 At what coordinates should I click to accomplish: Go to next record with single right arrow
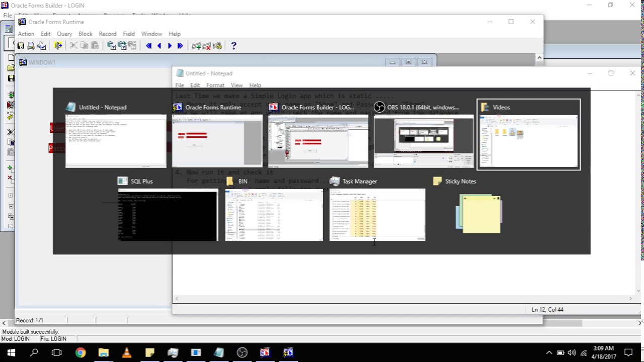(x=170, y=46)
